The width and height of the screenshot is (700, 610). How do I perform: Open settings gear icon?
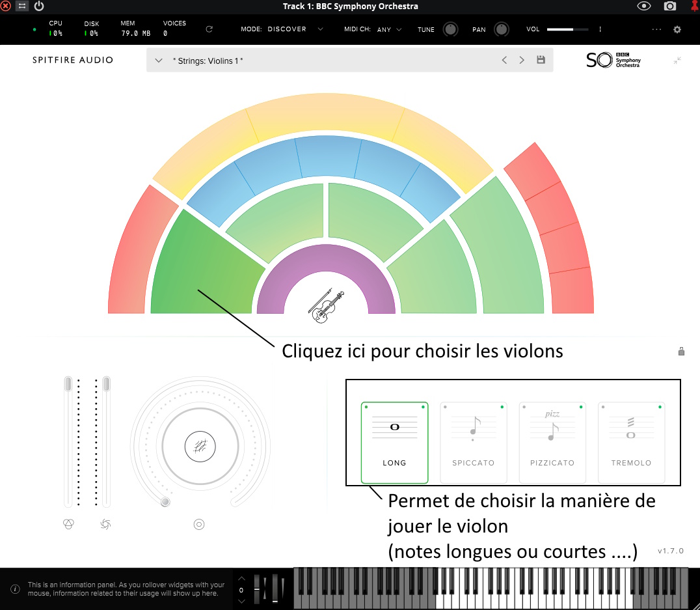[x=677, y=29]
